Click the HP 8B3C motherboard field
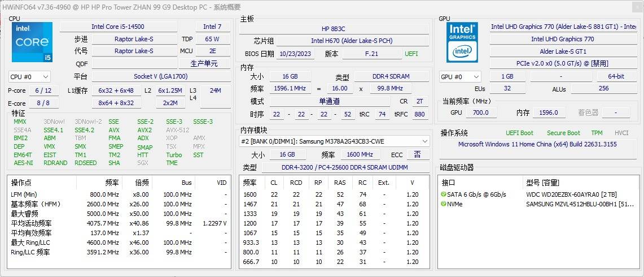Viewport: 644px width, 277px height. click(x=333, y=29)
